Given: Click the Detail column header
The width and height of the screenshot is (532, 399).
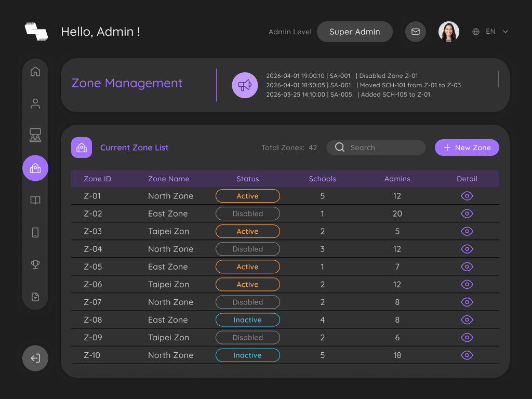Looking at the screenshot, I should pyautogui.click(x=467, y=179).
